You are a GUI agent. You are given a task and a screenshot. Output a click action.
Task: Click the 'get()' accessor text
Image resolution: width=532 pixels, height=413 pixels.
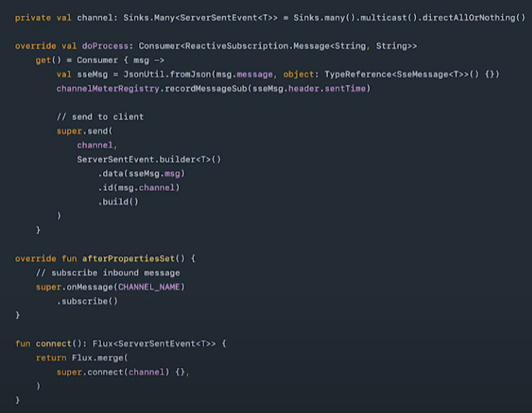click(x=48, y=60)
